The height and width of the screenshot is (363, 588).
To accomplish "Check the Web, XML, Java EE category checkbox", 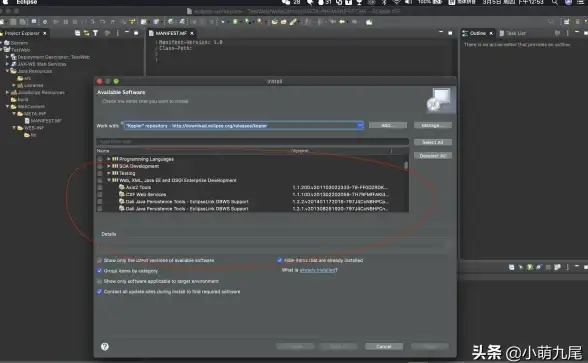I will click(100, 180).
